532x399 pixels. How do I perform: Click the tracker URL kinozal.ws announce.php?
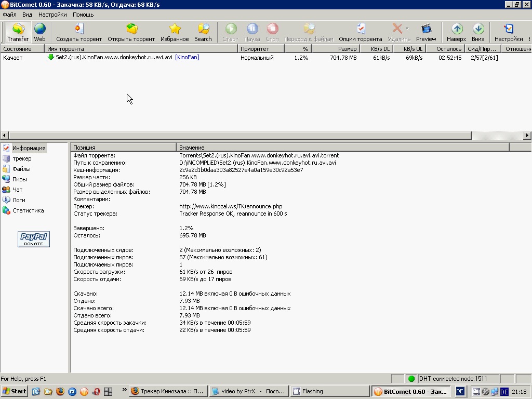click(231, 206)
